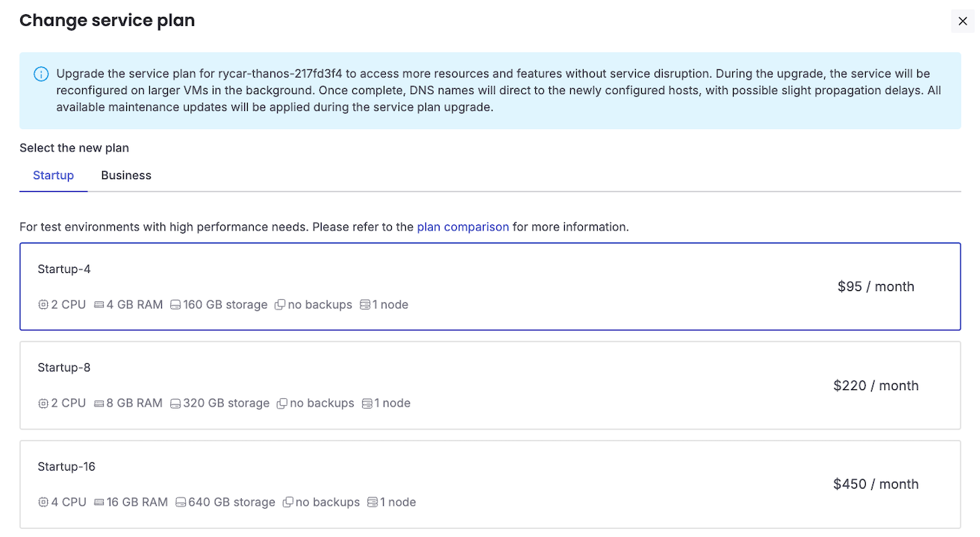
Task: Click the CPU icon in Startup-4
Action: pyautogui.click(x=43, y=304)
